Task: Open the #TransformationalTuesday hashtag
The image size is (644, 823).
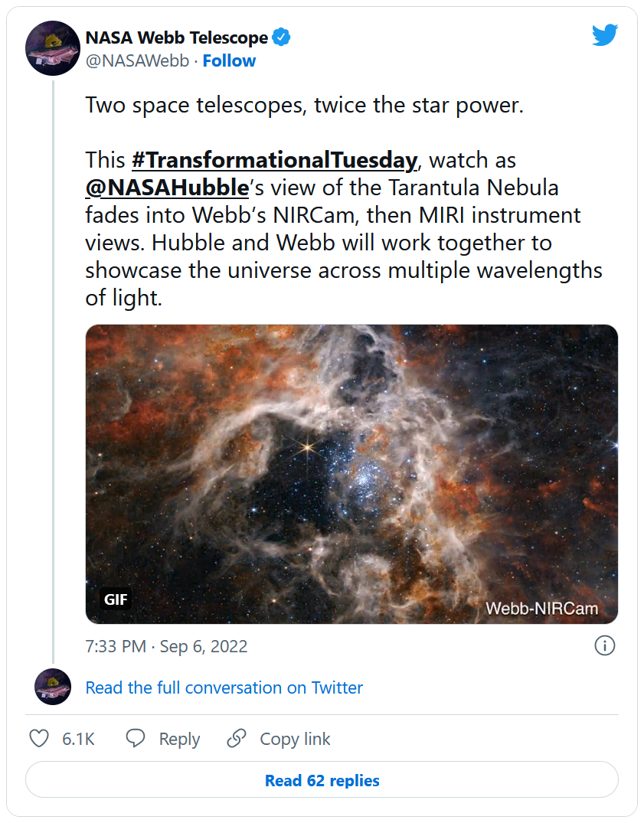Action: tap(274, 160)
